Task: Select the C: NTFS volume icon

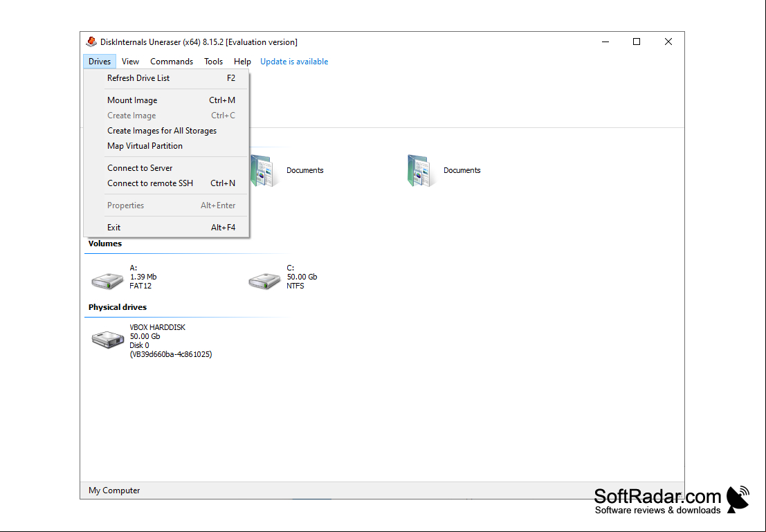Action: pos(264,280)
